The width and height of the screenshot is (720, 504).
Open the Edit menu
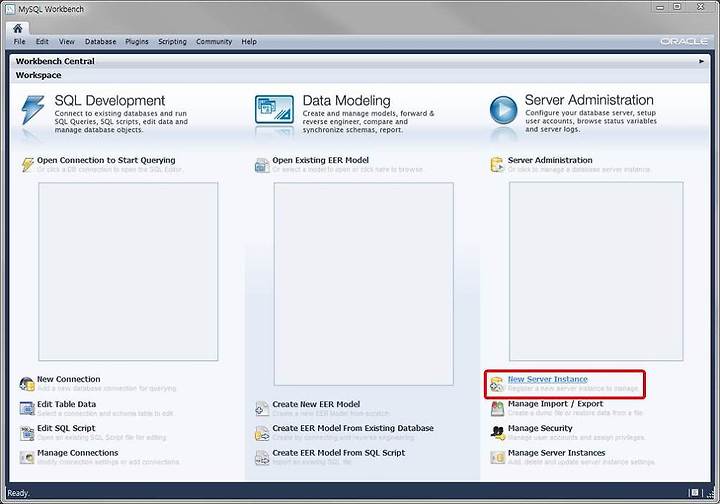click(42, 41)
